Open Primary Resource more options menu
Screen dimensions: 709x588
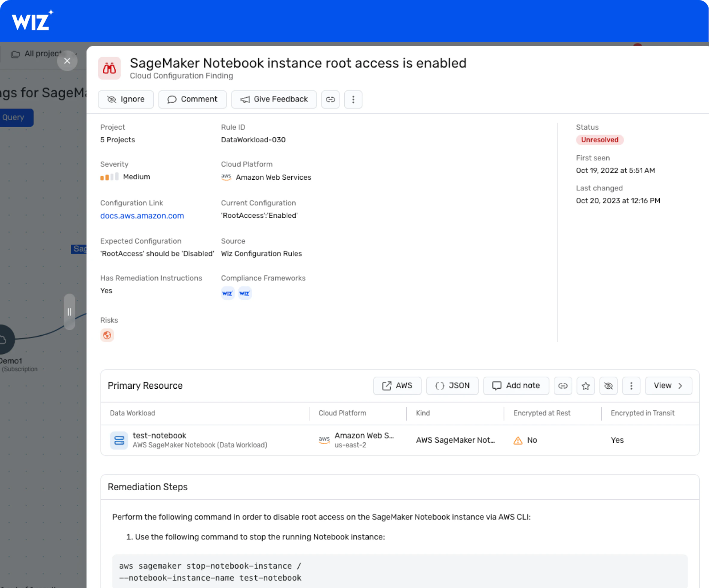click(631, 386)
